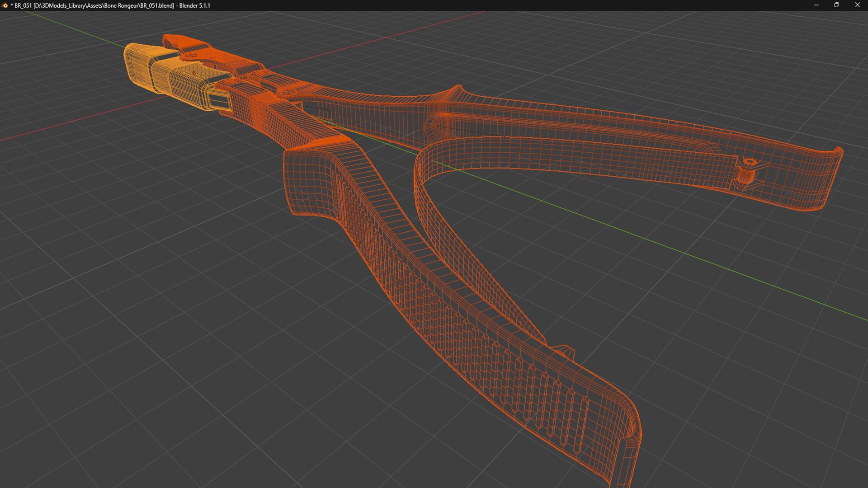Restore down the Blender window
This screenshot has width=868, height=488.
pyautogui.click(x=837, y=5)
